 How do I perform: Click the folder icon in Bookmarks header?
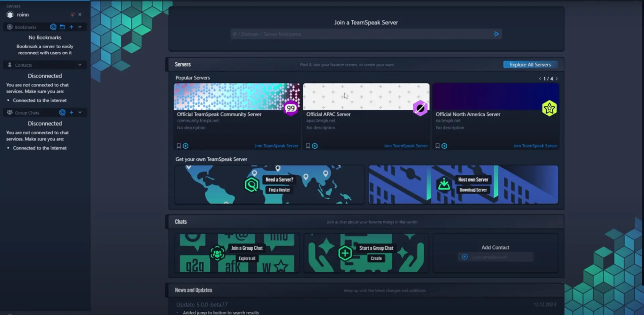click(62, 27)
